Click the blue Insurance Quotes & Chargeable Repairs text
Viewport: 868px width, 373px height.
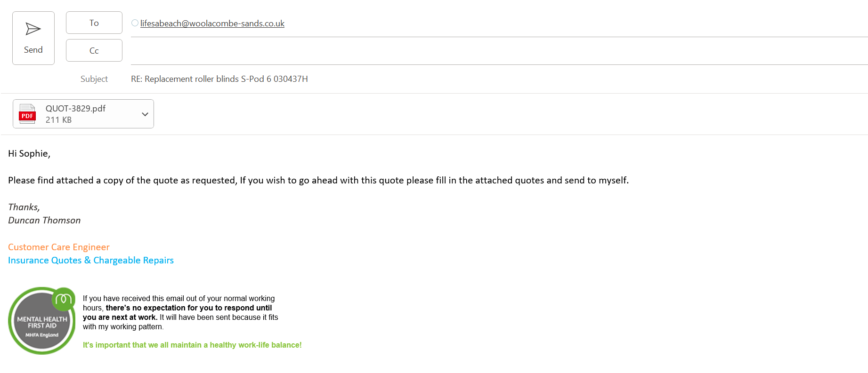pos(91,261)
